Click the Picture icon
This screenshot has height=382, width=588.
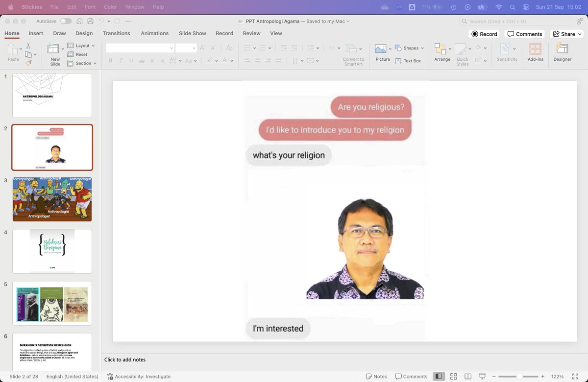pos(380,48)
